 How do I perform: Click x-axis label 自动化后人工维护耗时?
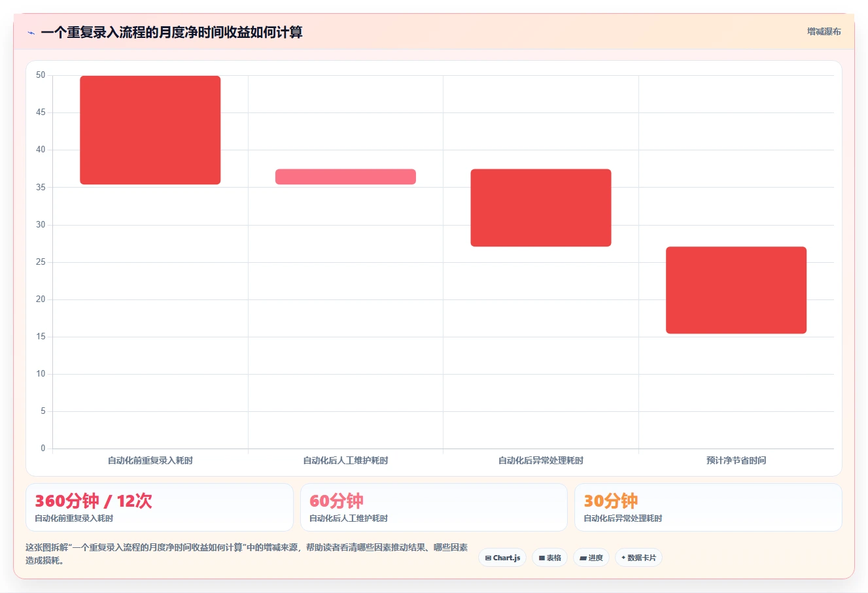[x=345, y=460]
